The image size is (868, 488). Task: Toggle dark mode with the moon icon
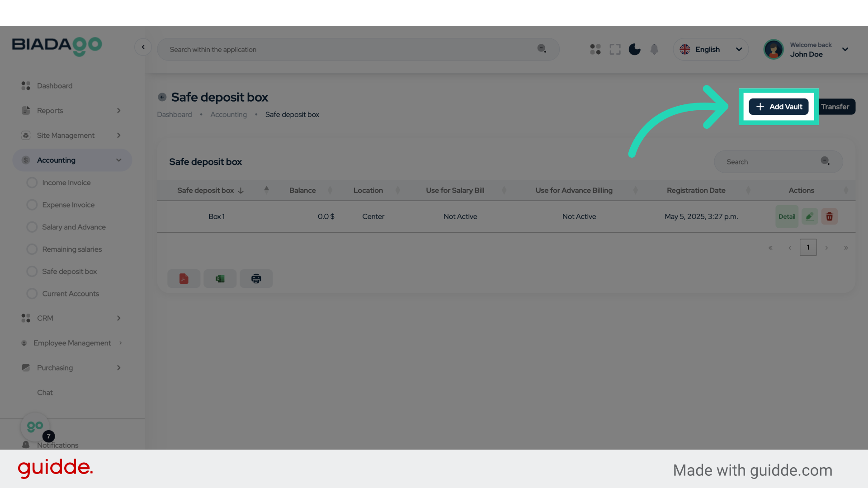634,49
